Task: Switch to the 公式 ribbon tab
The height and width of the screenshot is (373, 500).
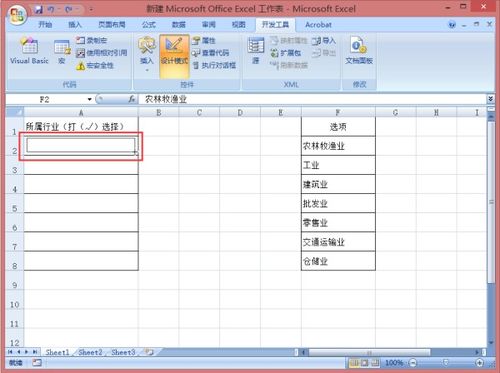Action: [149, 25]
